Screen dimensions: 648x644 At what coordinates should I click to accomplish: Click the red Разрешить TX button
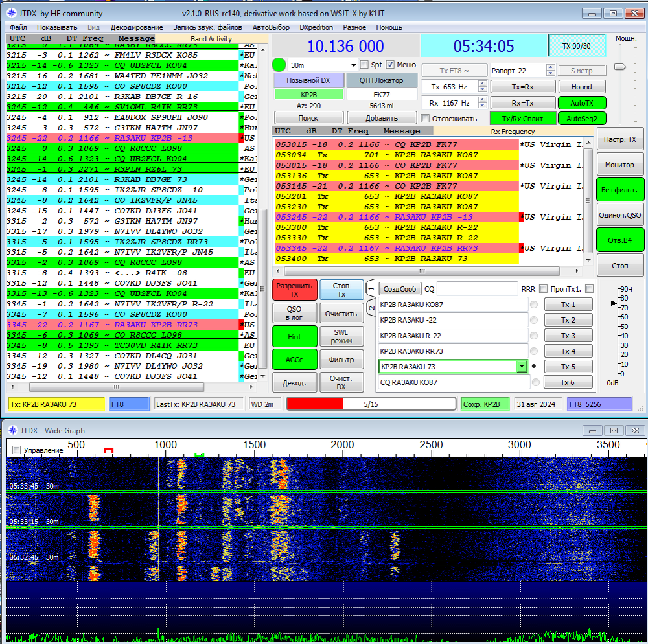pyautogui.click(x=294, y=290)
